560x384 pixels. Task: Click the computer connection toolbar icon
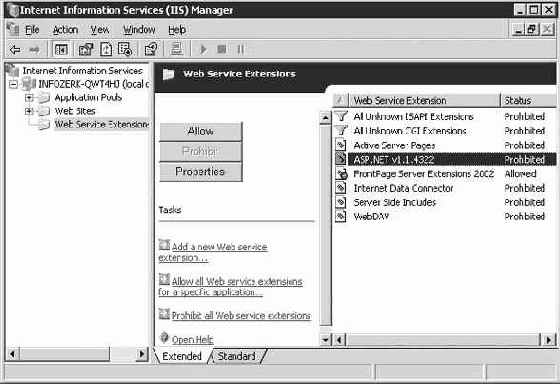[x=176, y=49]
